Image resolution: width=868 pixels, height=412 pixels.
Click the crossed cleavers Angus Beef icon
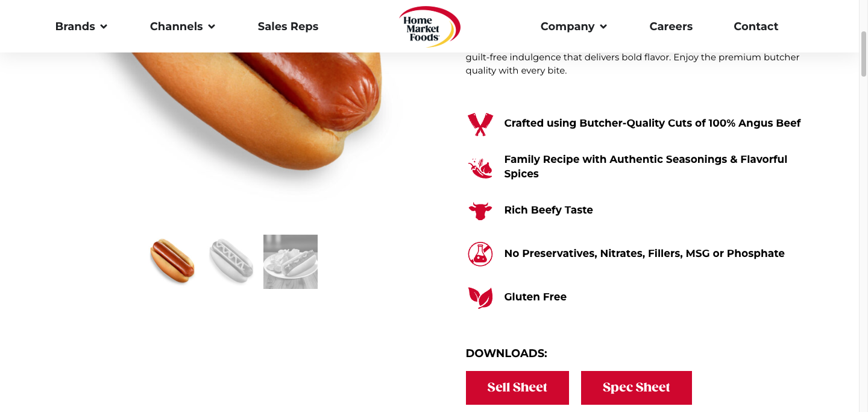[480, 124]
